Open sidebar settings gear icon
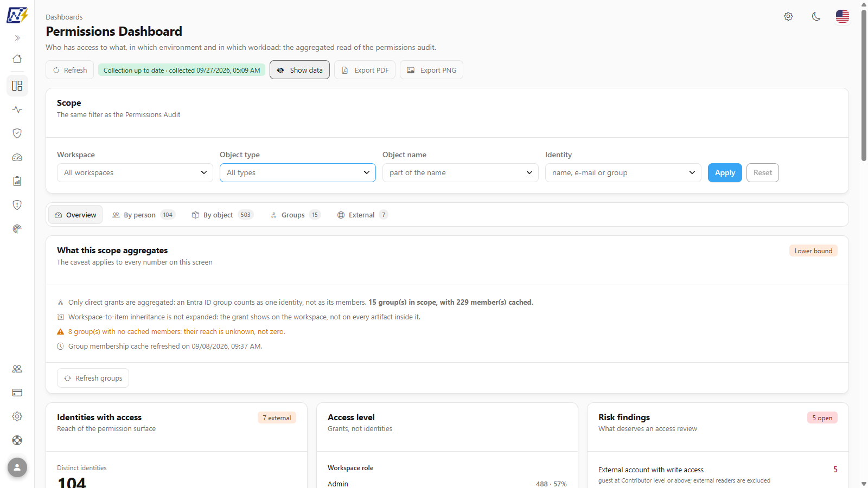 tap(17, 416)
